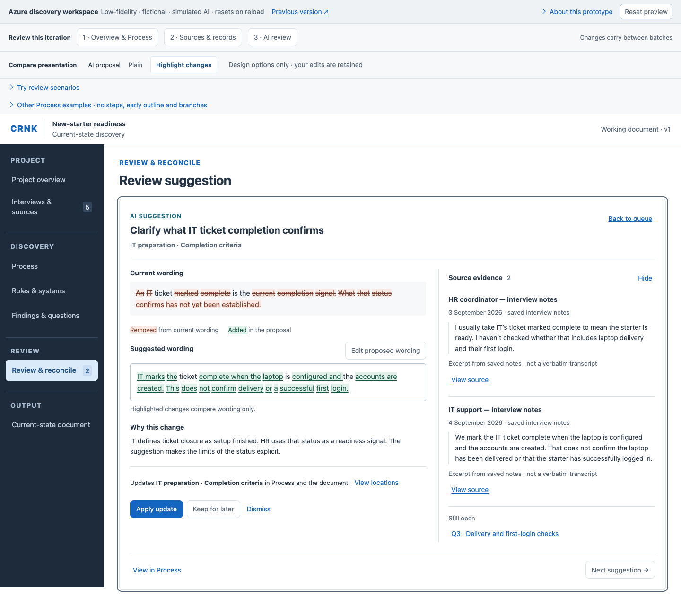
Task: Go to Process in sidebar
Action: (52, 266)
